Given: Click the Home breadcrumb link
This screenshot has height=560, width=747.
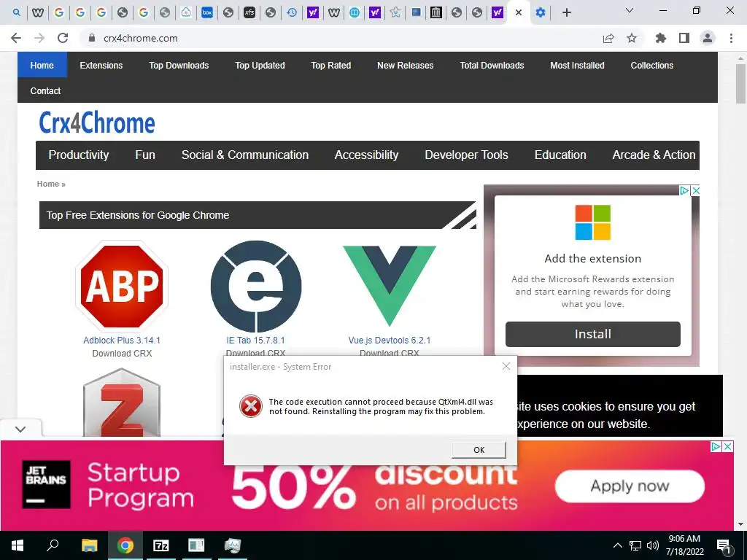Looking at the screenshot, I should 47,184.
